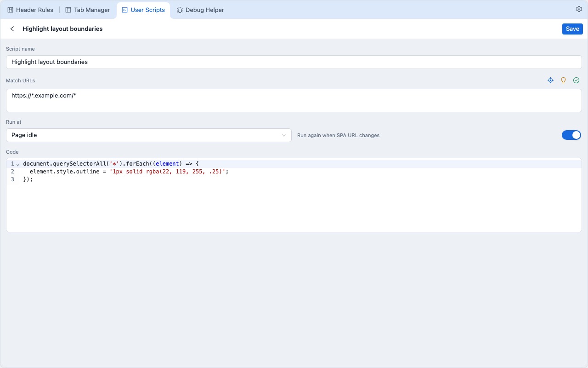Open the settings gear icon
Viewport: 588px width, 368px height.
[579, 9]
